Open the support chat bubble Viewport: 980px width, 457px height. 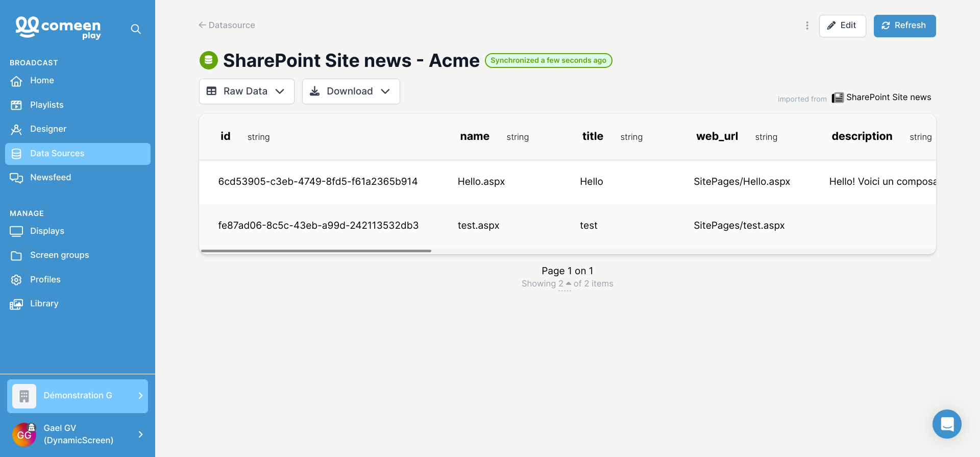pos(947,424)
